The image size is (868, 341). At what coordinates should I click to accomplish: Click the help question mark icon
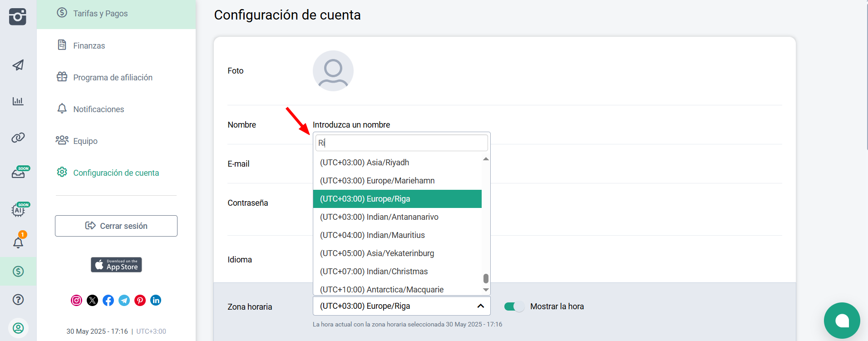pyautogui.click(x=18, y=300)
